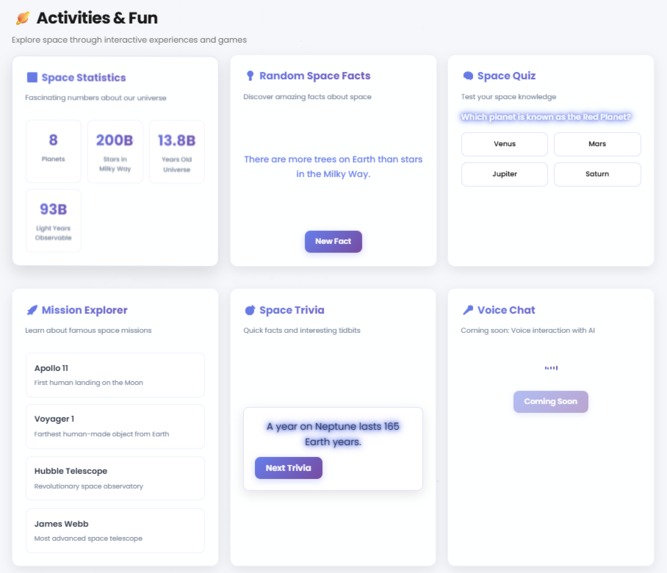The width and height of the screenshot is (667, 573).
Task: Click the Space Trivia icon
Action: point(250,310)
